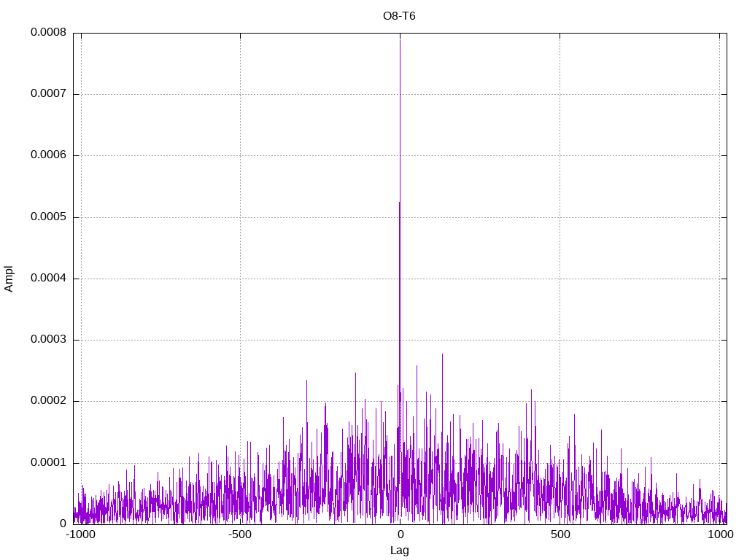Image resolution: width=747 pixels, height=560 pixels.
Task: Click the x-axis tick label 500
Action: [560, 534]
